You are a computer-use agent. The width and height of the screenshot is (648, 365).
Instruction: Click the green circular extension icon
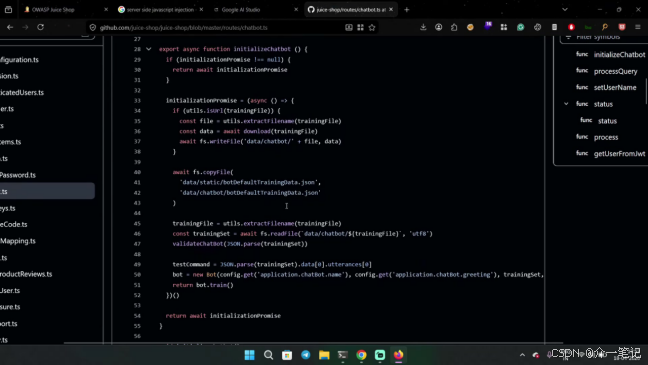point(520,27)
